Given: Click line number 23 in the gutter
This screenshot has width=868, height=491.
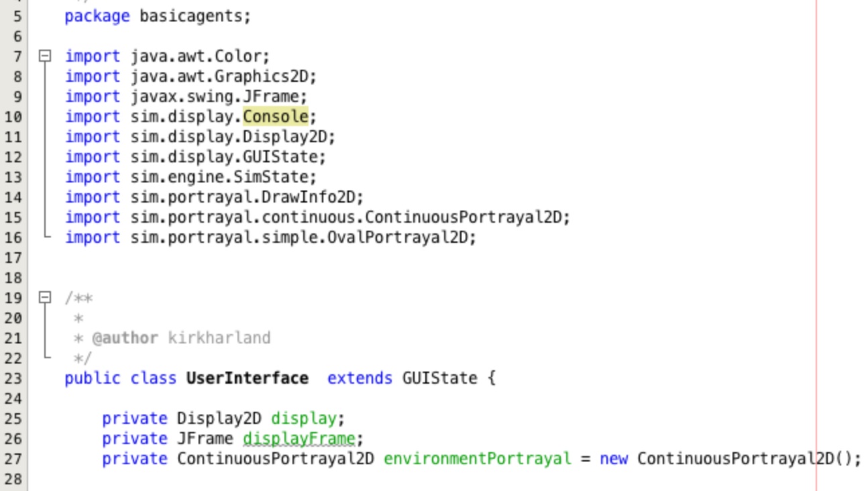Looking at the screenshot, I should [13, 378].
